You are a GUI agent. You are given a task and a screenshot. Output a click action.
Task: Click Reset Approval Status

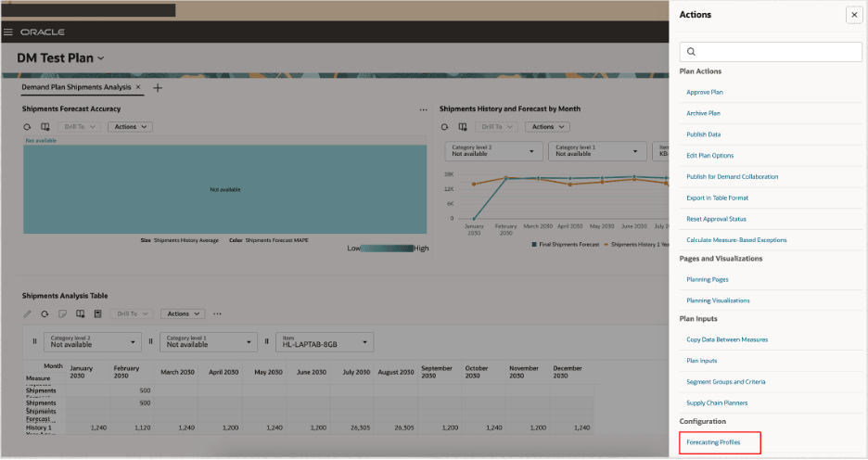click(x=716, y=219)
